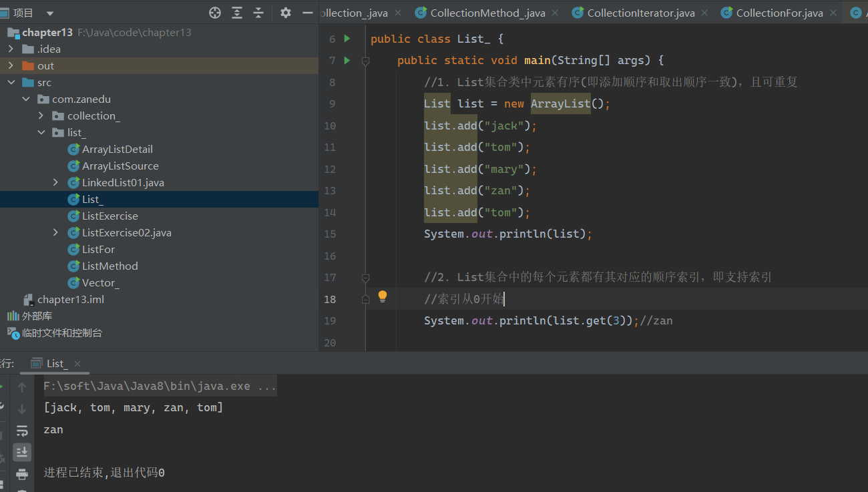The width and height of the screenshot is (868, 492).
Task: Close the List_ run tab
Action: point(77,364)
